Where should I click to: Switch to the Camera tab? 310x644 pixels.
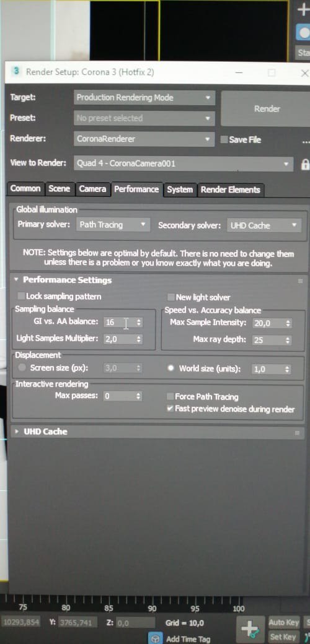pos(93,189)
